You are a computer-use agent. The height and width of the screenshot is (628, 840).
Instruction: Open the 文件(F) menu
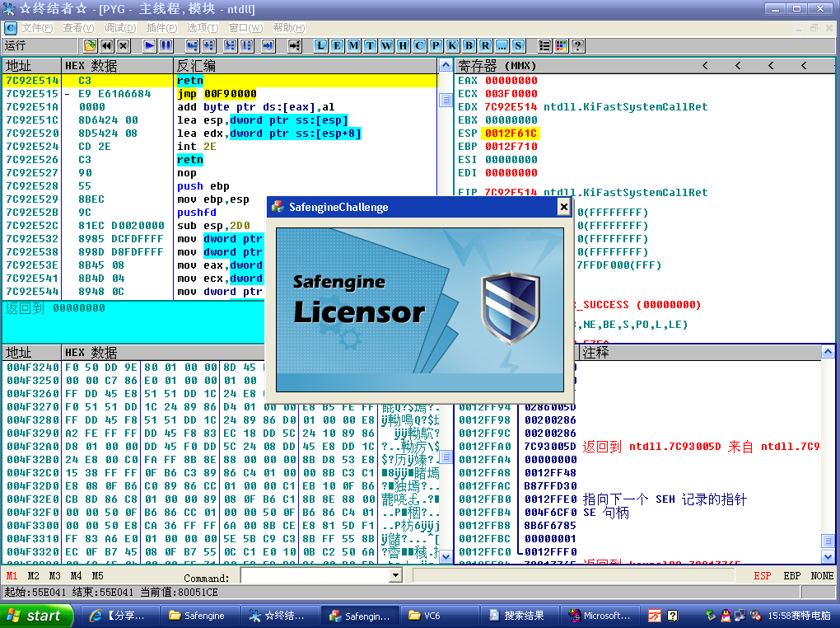click(x=37, y=28)
